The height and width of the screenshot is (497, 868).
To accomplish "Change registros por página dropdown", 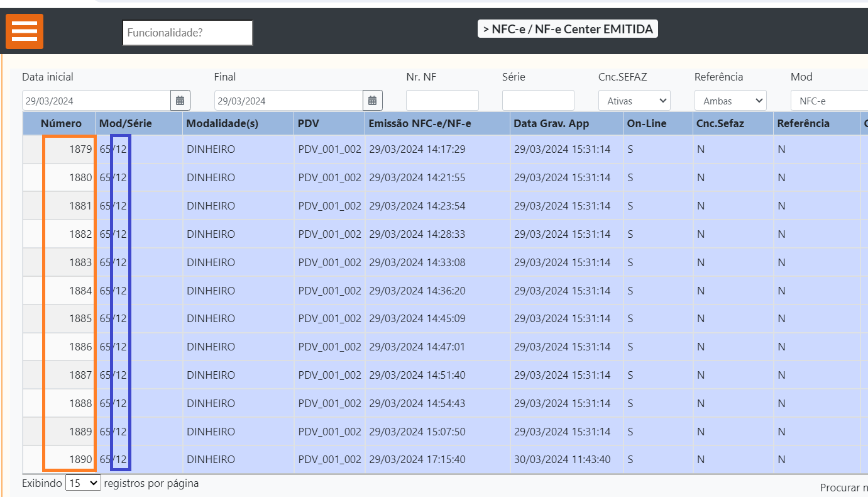I will click(x=83, y=483).
